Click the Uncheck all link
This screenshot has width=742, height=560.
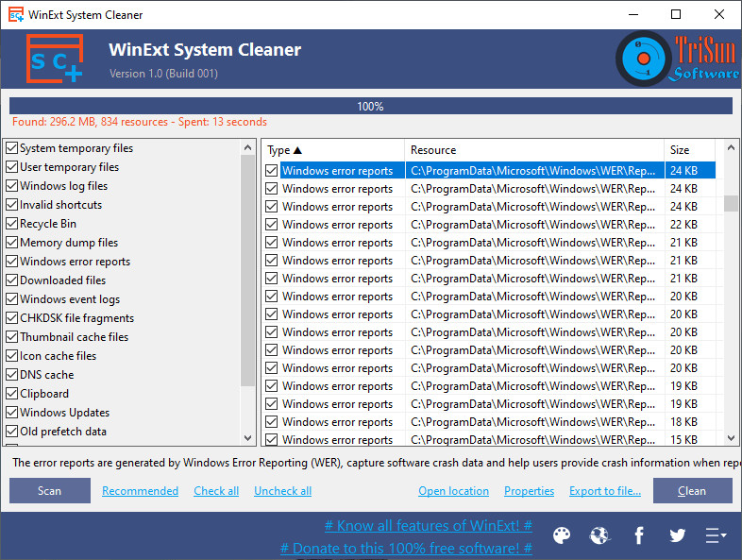click(282, 491)
